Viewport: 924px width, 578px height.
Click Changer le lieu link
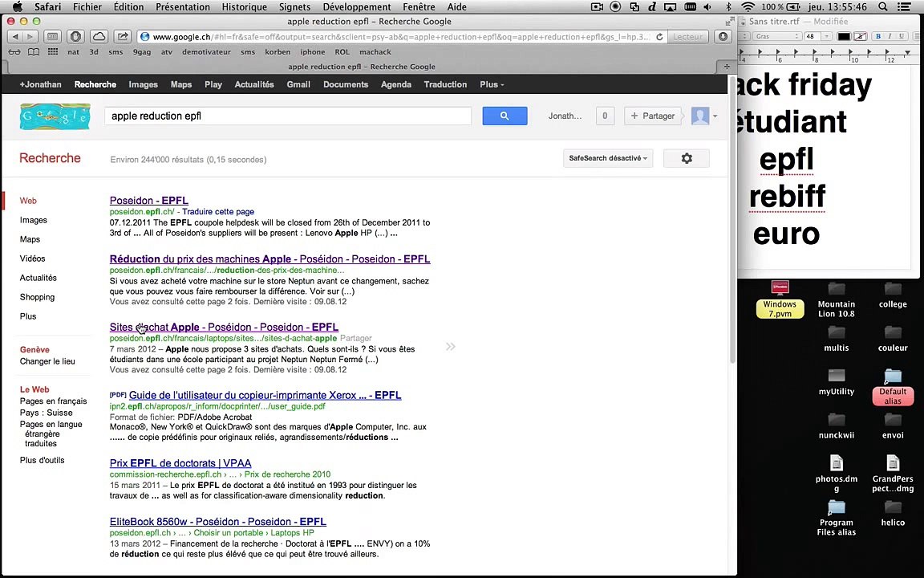(x=48, y=361)
